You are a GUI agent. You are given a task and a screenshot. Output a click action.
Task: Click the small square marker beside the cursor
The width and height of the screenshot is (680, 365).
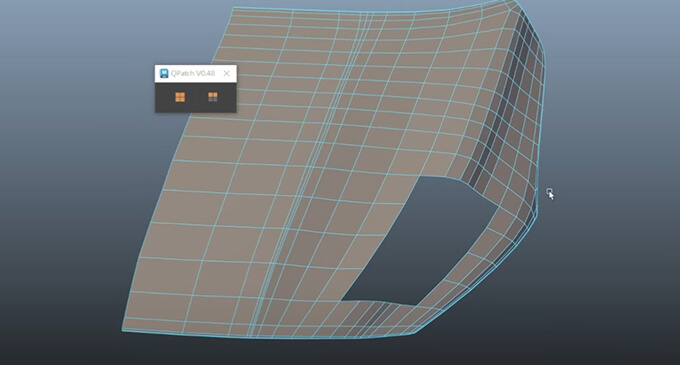pos(549,191)
